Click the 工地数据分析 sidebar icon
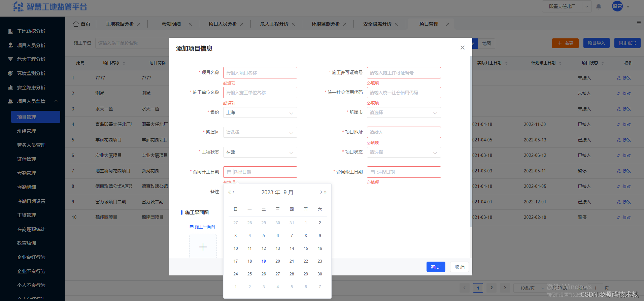Screen dimensions: 644x301 [10, 31]
